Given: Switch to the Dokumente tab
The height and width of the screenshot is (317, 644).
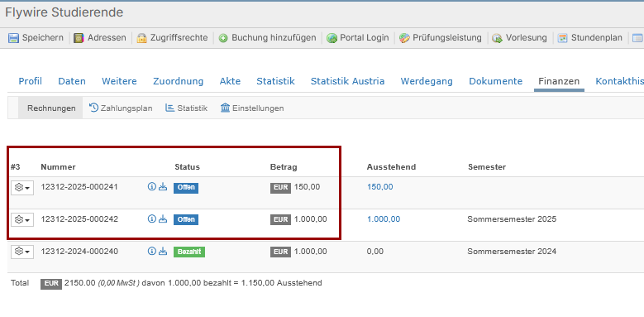Looking at the screenshot, I should pyautogui.click(x=496, y=81).
